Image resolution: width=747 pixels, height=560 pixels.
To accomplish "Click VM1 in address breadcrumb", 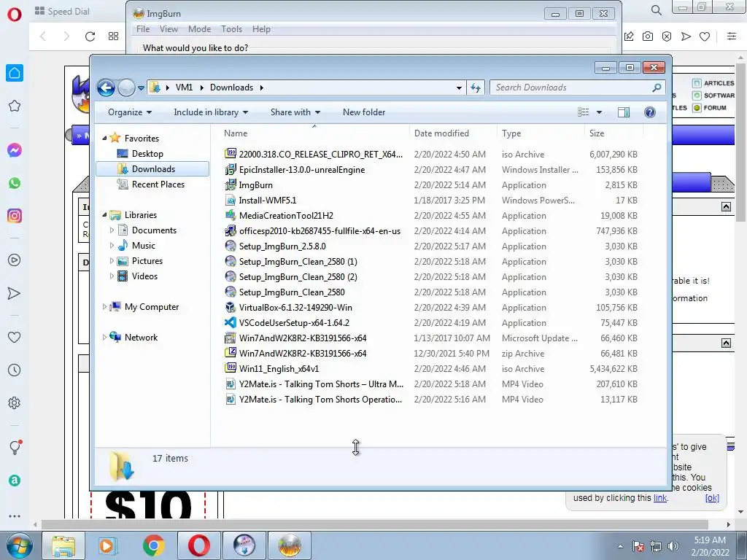I will (184, 87).
